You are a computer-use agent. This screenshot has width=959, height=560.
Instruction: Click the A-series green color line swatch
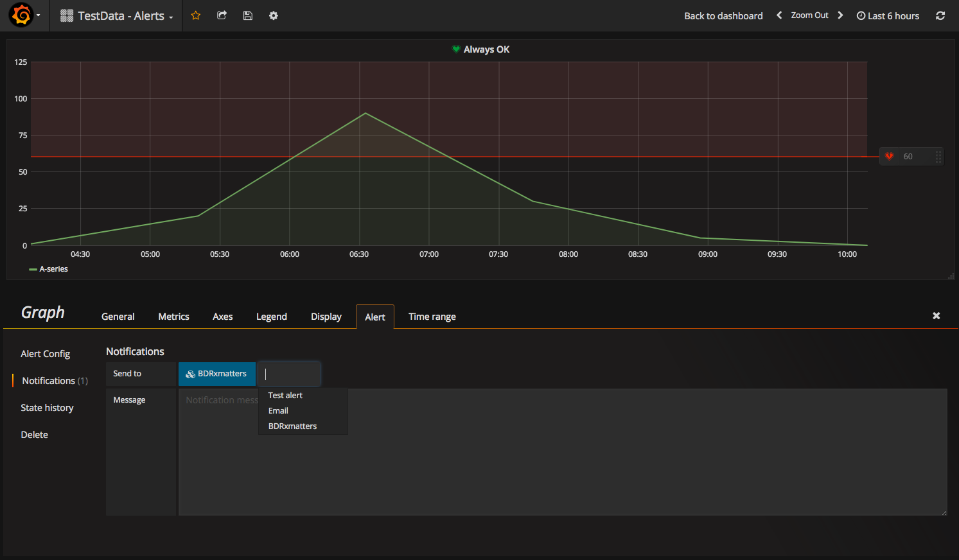click(33, 270)
